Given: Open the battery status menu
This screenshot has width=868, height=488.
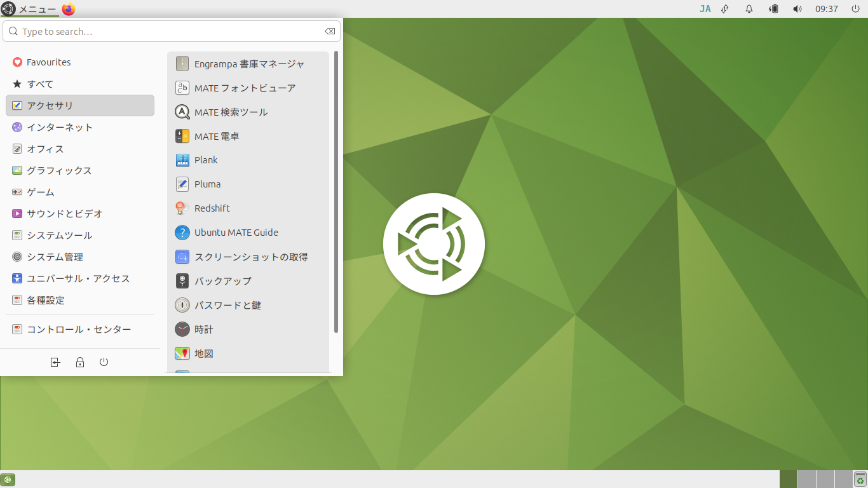Looking at the screenshot, I should (x=773, y=9).
